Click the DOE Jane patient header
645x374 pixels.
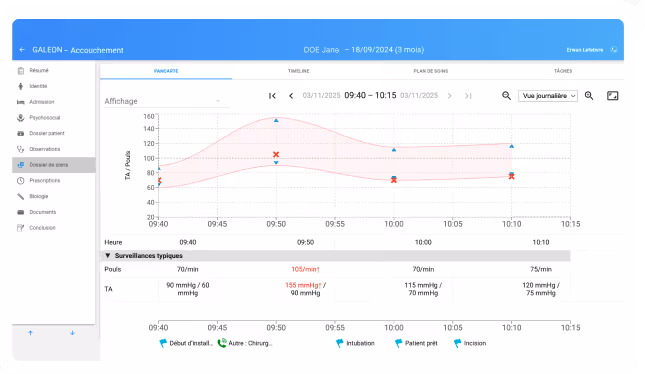tap(364, 50)
